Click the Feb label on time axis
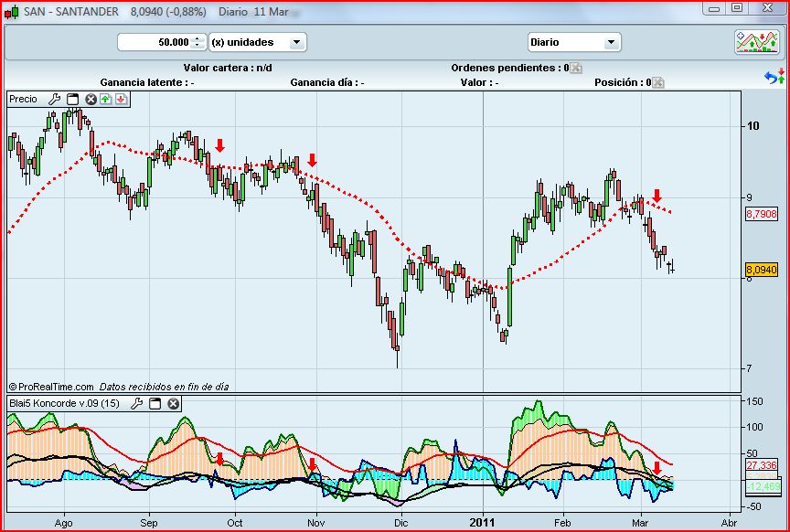This screenshot has height=532, width=790. (562, 523)
